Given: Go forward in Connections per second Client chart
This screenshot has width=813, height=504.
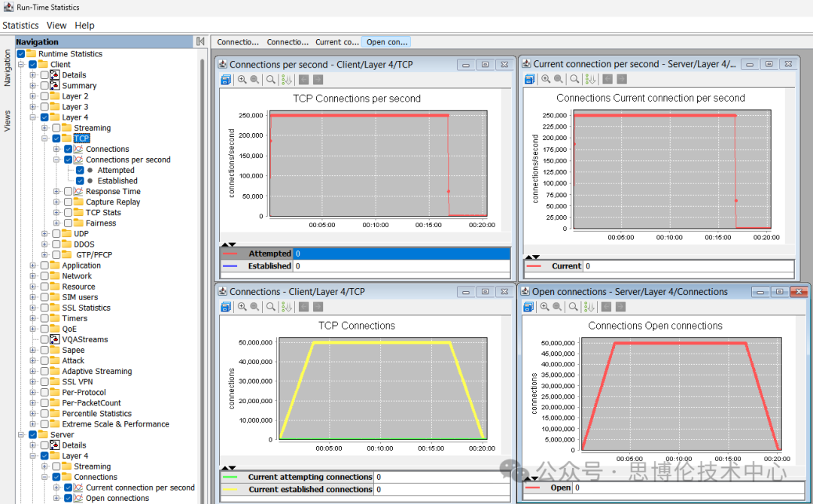Looking at the screenshot, I should 318,80.
